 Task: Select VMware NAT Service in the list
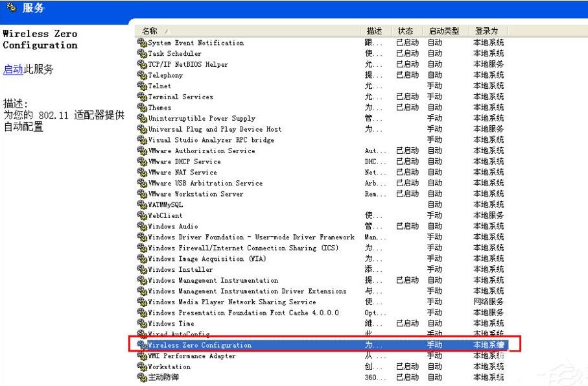coord(182,173)
